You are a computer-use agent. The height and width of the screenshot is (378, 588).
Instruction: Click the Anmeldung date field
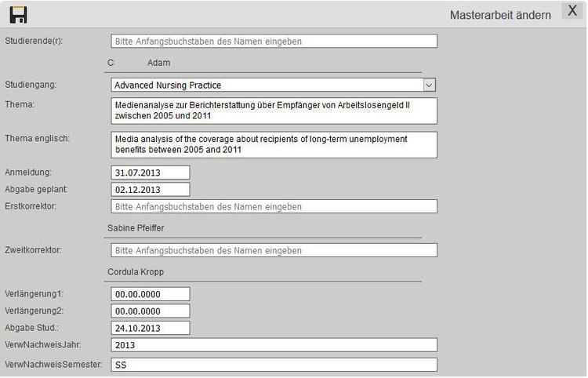pos(151,173)
